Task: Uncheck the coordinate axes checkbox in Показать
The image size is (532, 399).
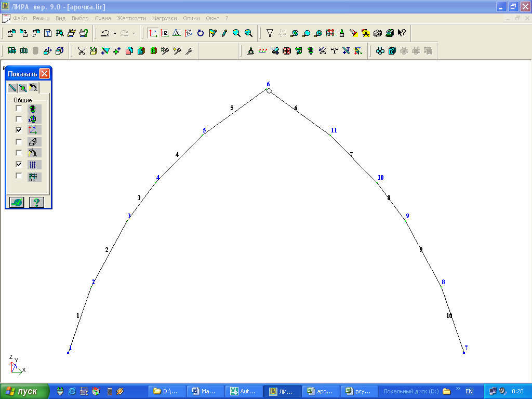Action: coord(19,130)
